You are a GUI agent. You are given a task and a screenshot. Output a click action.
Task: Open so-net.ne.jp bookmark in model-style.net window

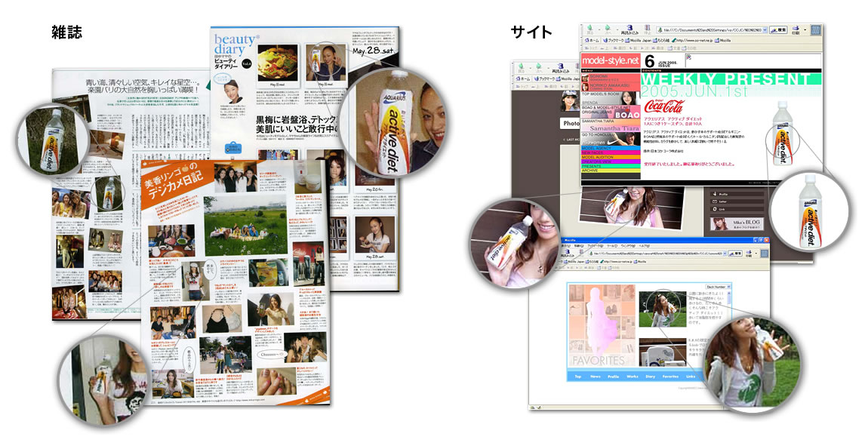click(x=693, y=41)
